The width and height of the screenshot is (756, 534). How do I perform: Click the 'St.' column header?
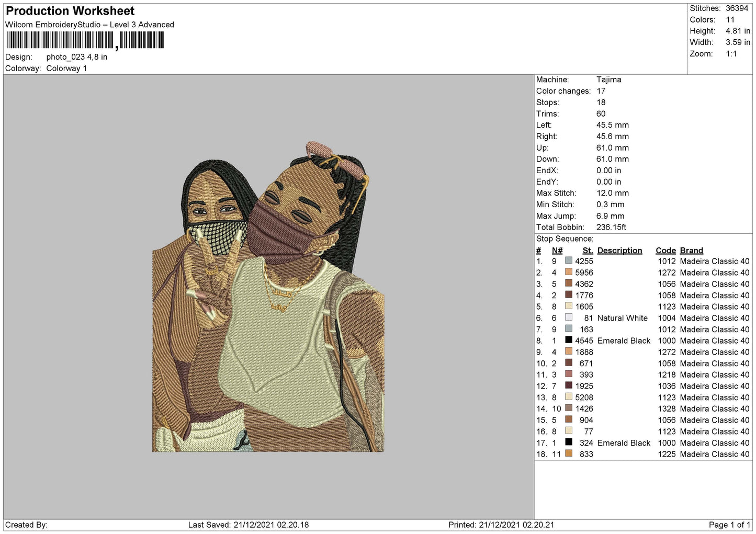click(x=588, y=251)
